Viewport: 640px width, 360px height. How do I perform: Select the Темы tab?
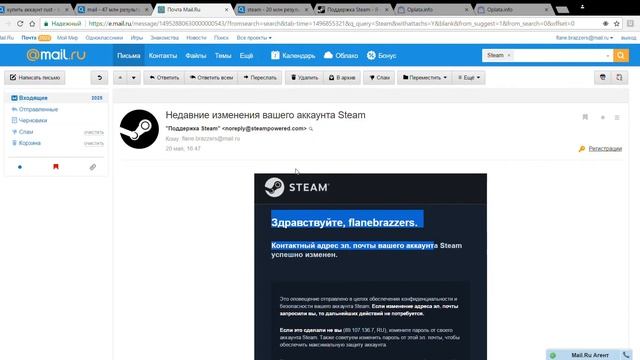click(223, 56)
